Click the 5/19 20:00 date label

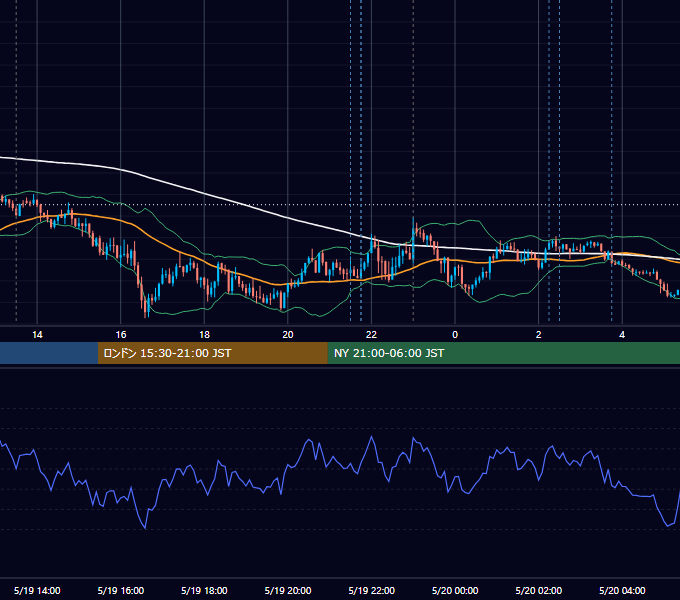coord(288,590)
